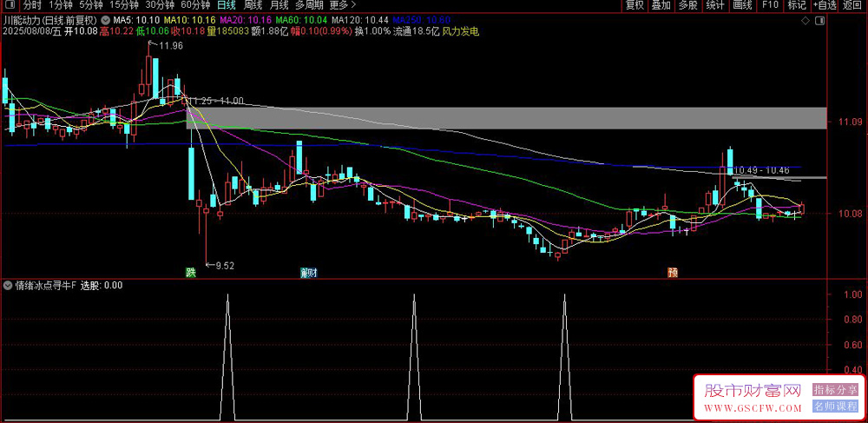Click the orange 预 marker below the chart
This screenshot has height=423, width=868.
(673, 272)
